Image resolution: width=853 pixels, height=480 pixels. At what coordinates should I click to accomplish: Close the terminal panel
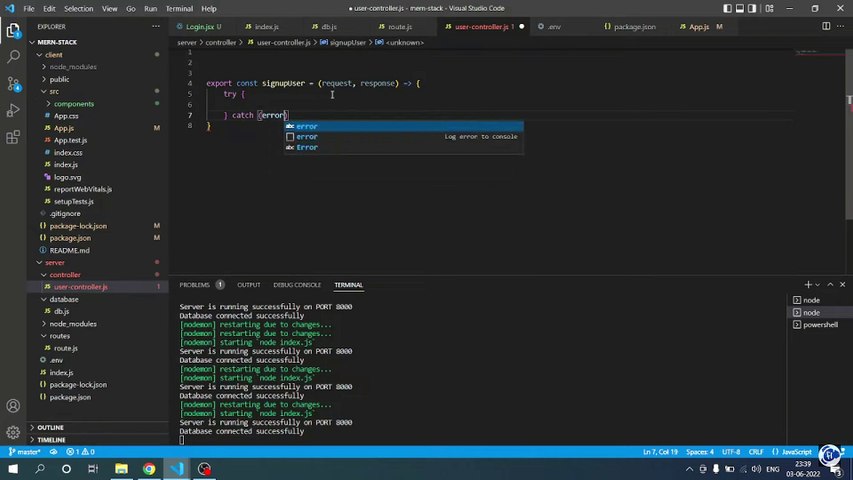843,285
